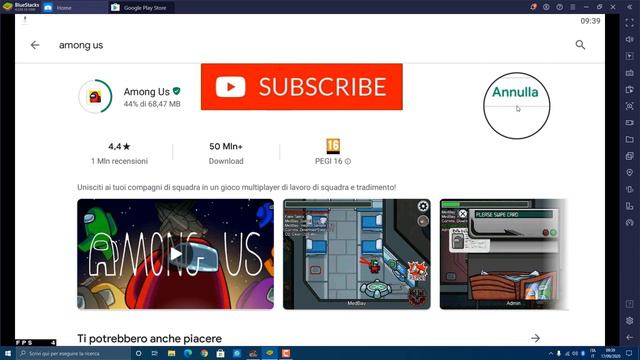Click the cursor lock icon in sidebar
Screen dimensions: 640x360
[x=629, y=56]
